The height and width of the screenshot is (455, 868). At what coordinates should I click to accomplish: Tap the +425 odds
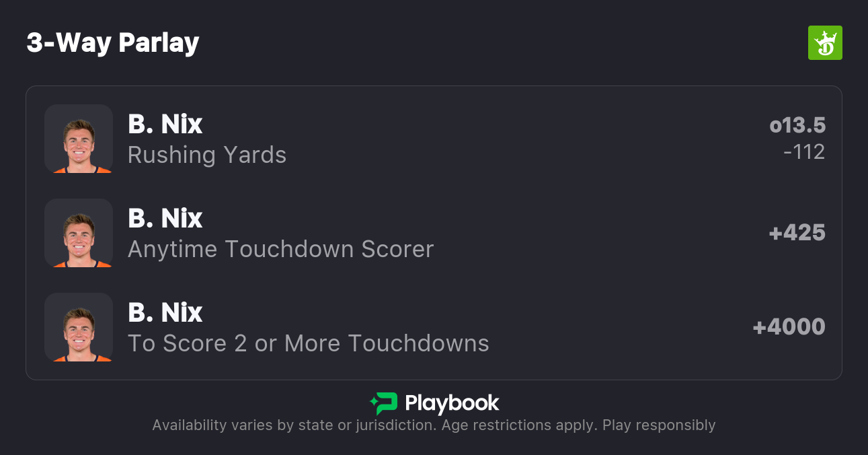point(797,233)
